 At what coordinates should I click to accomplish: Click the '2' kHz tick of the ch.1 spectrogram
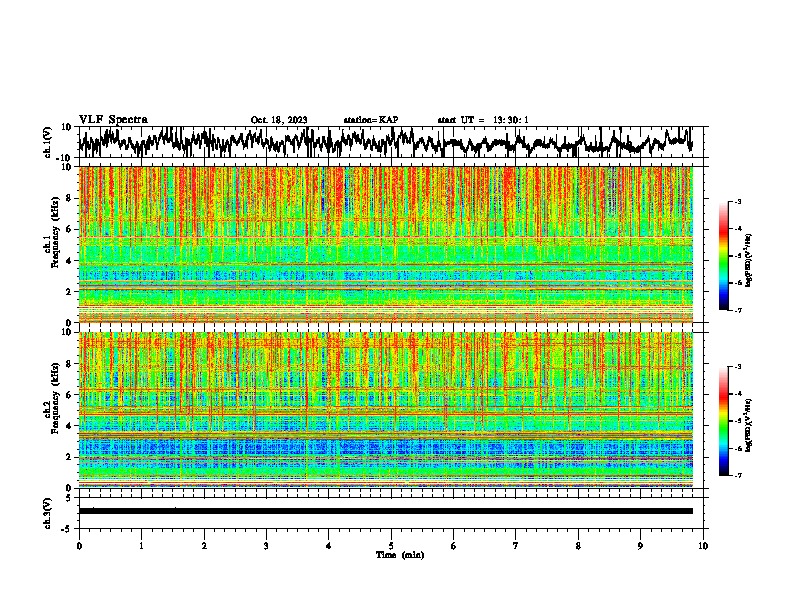click(x=70, y=292)
